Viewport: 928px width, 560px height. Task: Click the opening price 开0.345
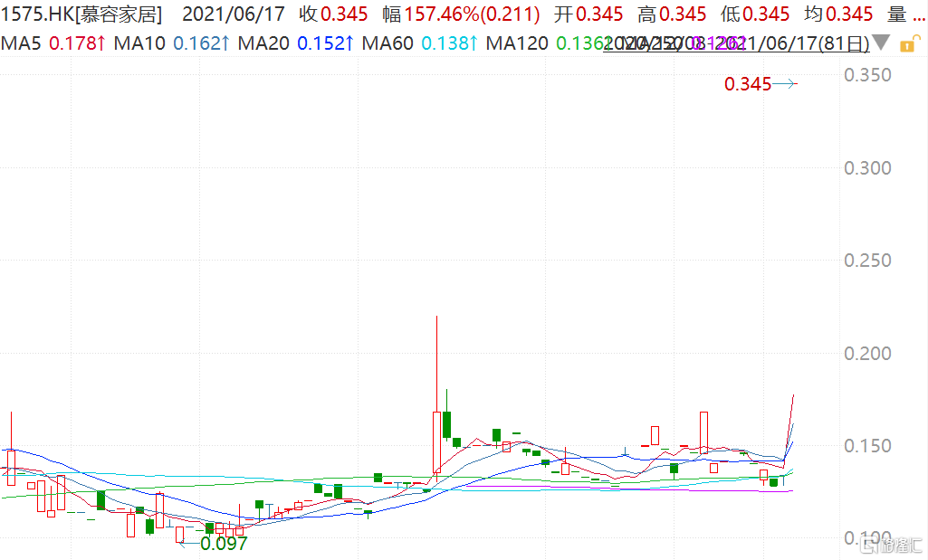pyautogui.click(x=588, y=14)
